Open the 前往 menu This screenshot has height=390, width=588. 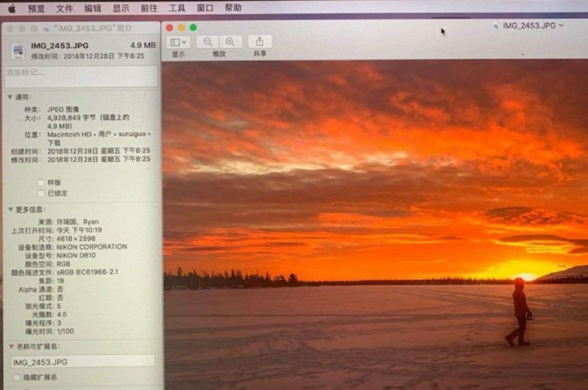149,8
